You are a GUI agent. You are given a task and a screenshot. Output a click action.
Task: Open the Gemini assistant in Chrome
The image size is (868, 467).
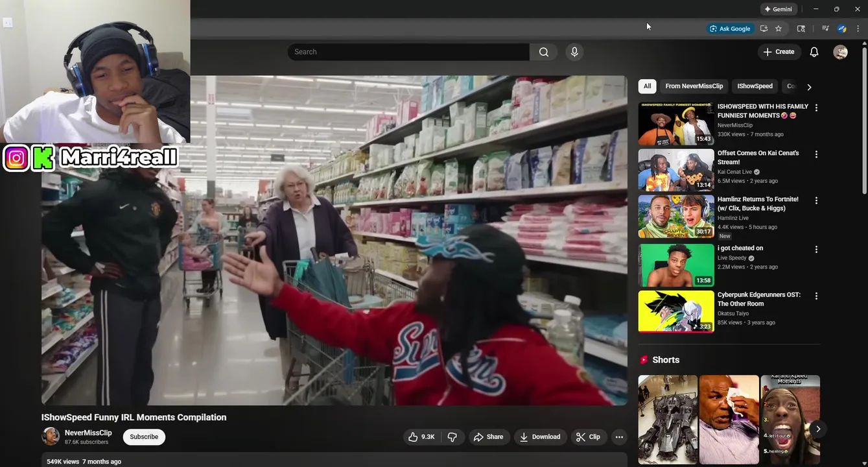[x=778, y=9]
